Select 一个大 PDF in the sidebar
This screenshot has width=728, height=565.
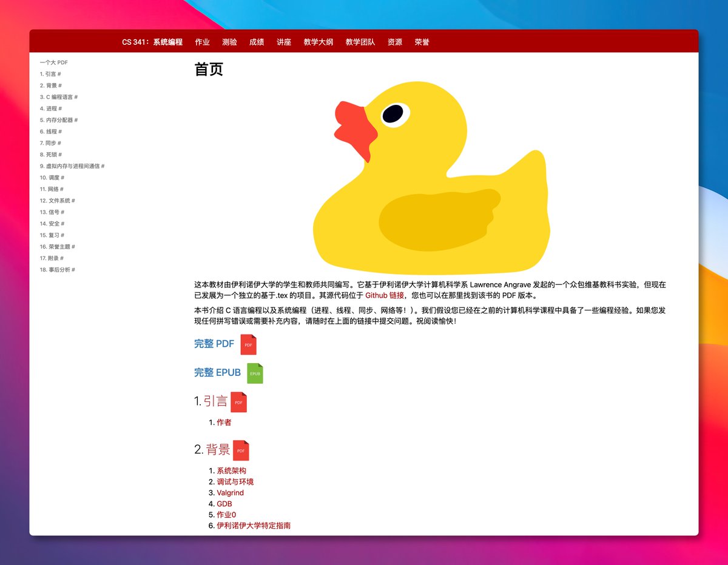(54, 62)
